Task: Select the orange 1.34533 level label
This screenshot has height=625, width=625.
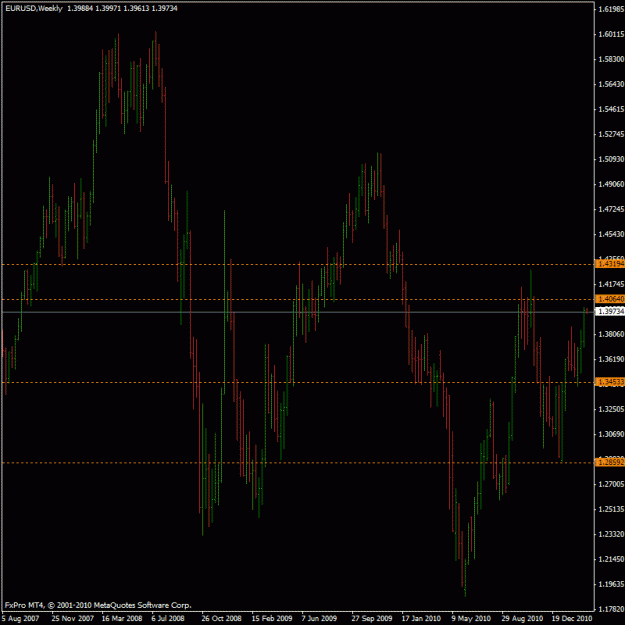Action: (x=609, y=382)
